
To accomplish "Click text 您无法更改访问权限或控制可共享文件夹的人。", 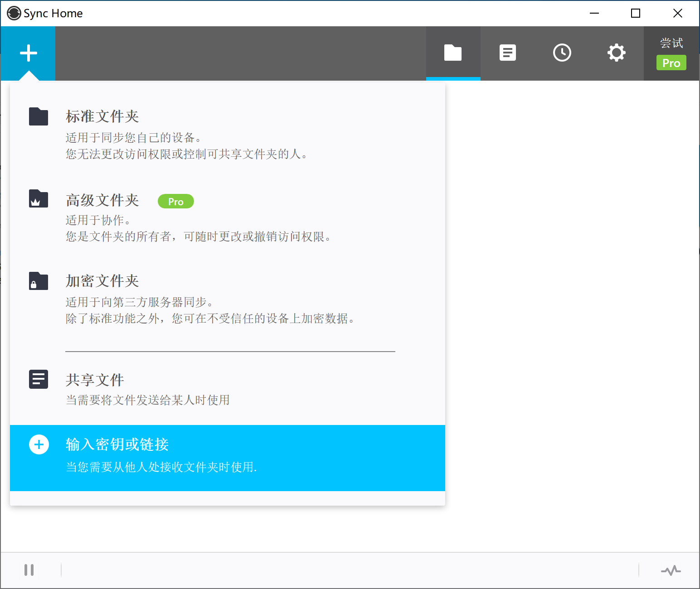I will (187, 154).
